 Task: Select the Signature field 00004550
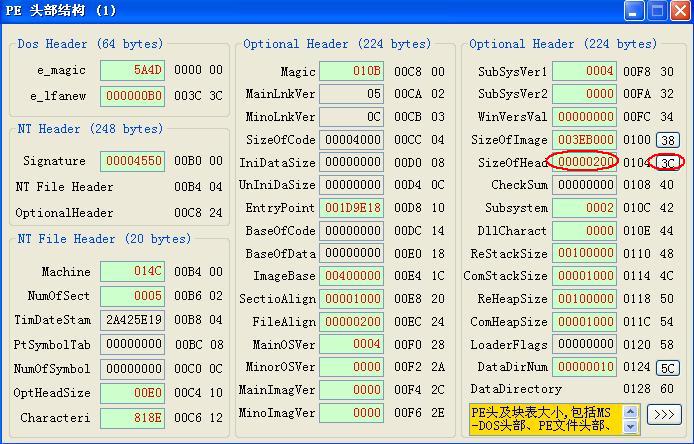[x=132, y=161]
